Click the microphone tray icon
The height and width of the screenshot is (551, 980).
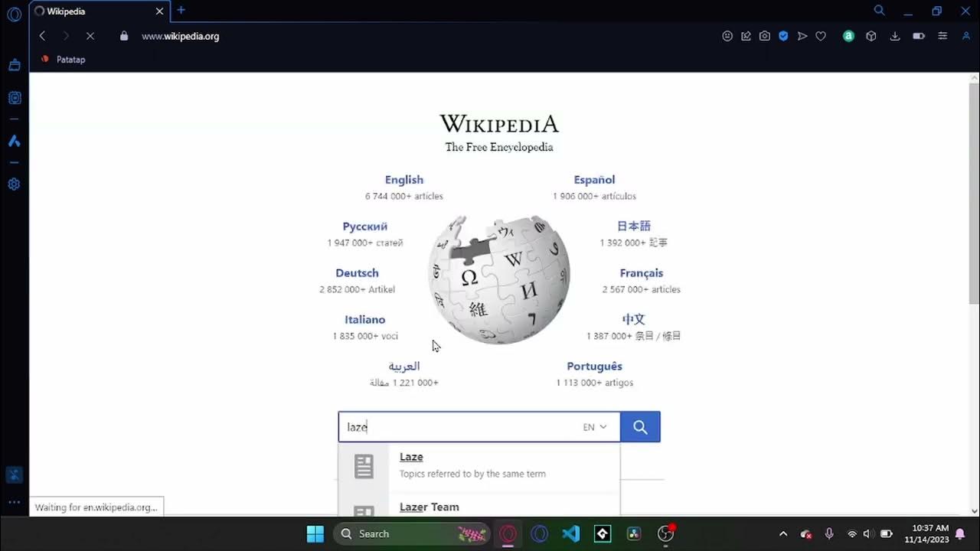pos(829,533)
